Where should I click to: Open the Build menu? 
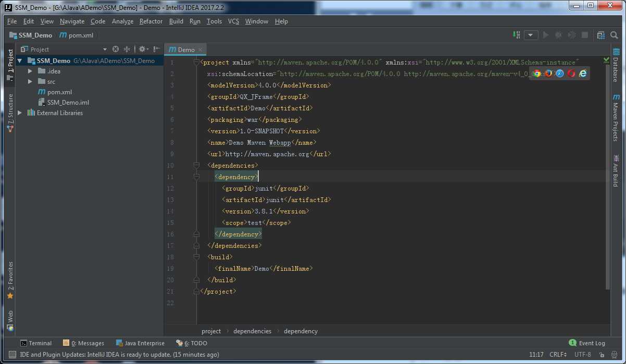(176, 21)
